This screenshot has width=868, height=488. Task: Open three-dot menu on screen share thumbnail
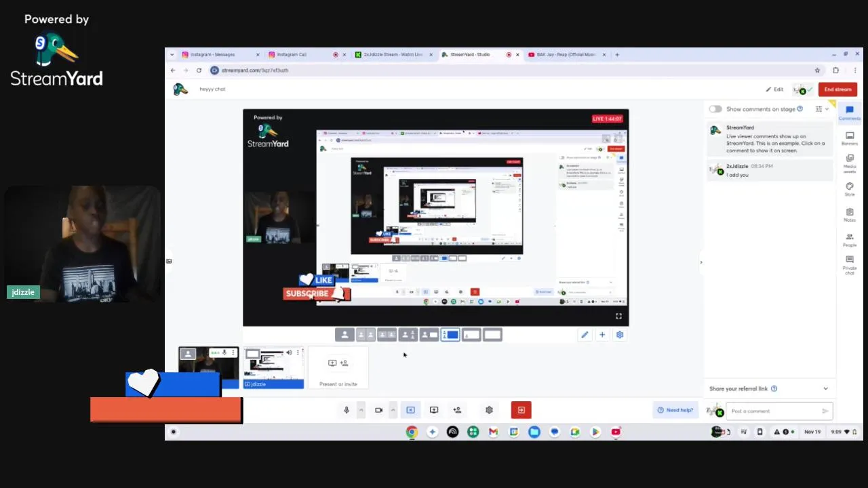click(298, 352)
